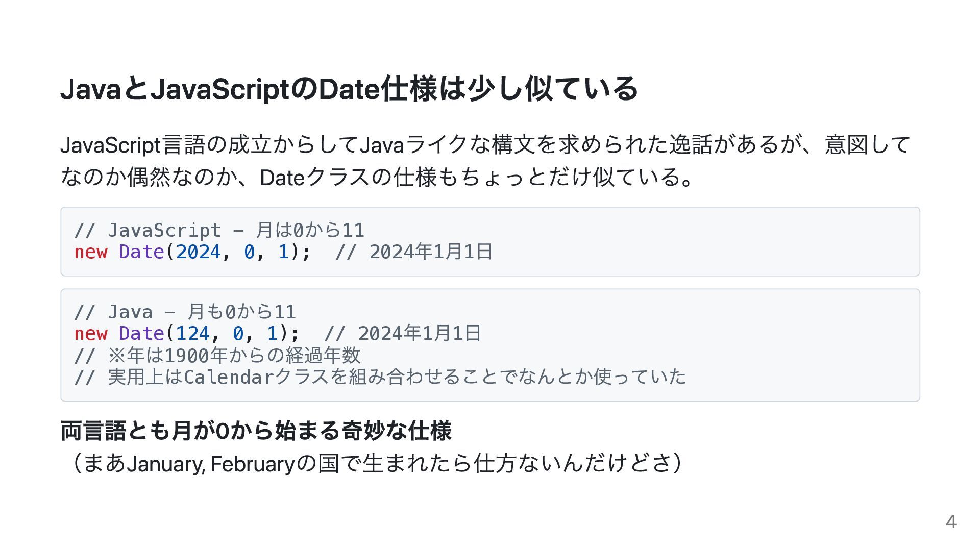Click the comment '// Java – 月も0から11'
Screen dimensions: 980x551
point(185,312)
